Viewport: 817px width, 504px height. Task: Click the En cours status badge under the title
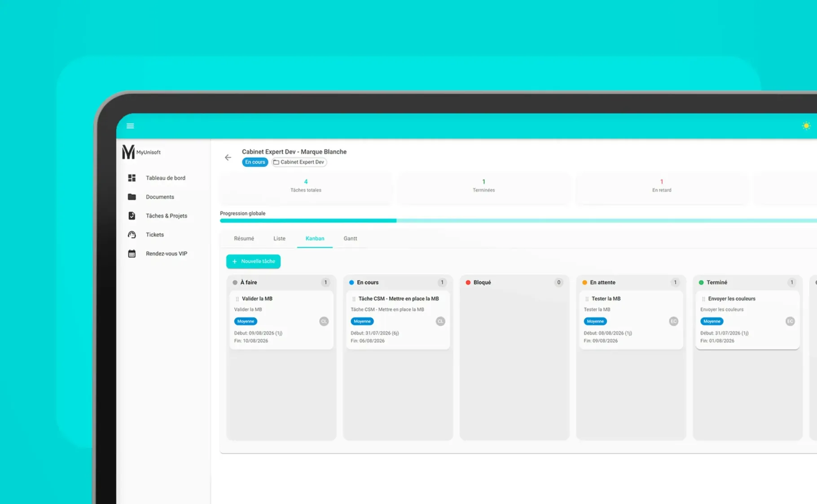[x=255, y=162]
